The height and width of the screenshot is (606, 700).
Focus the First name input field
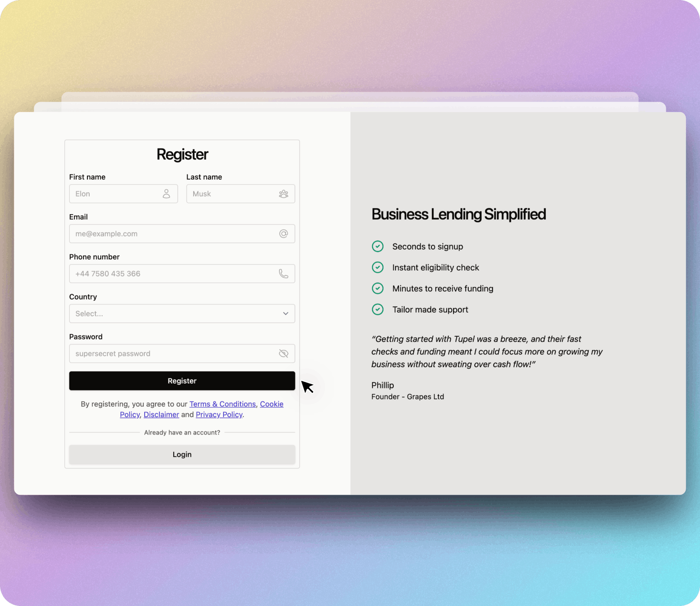115,194
